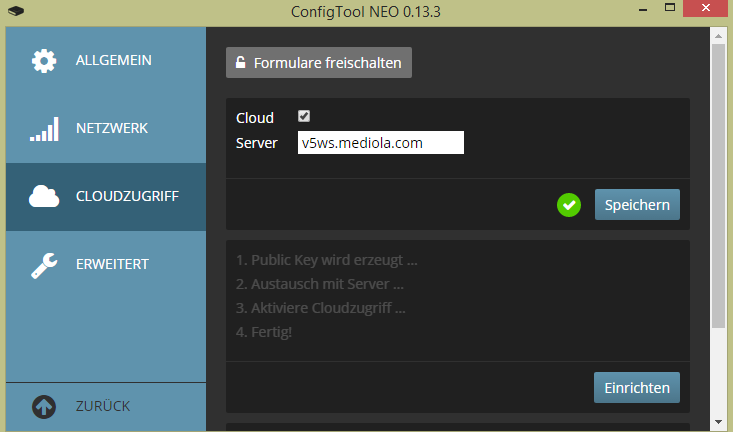Screen dimensions: 733x432
Task: Click the cloud icon for Cloudzugriff
Action: coord(44,196)
